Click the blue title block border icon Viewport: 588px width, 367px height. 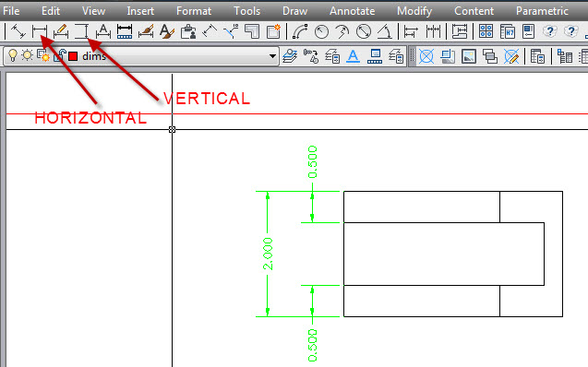pos(375,56)
